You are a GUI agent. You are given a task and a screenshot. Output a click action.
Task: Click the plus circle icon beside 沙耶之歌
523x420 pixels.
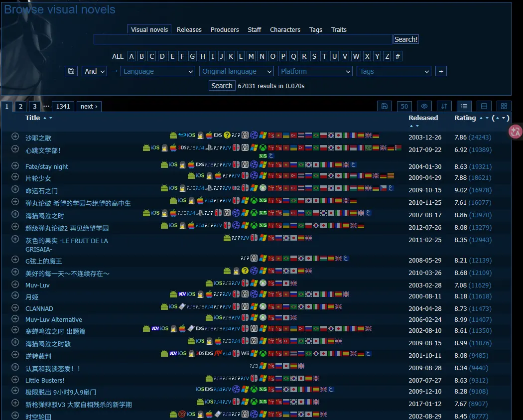[x=15, y=136]
